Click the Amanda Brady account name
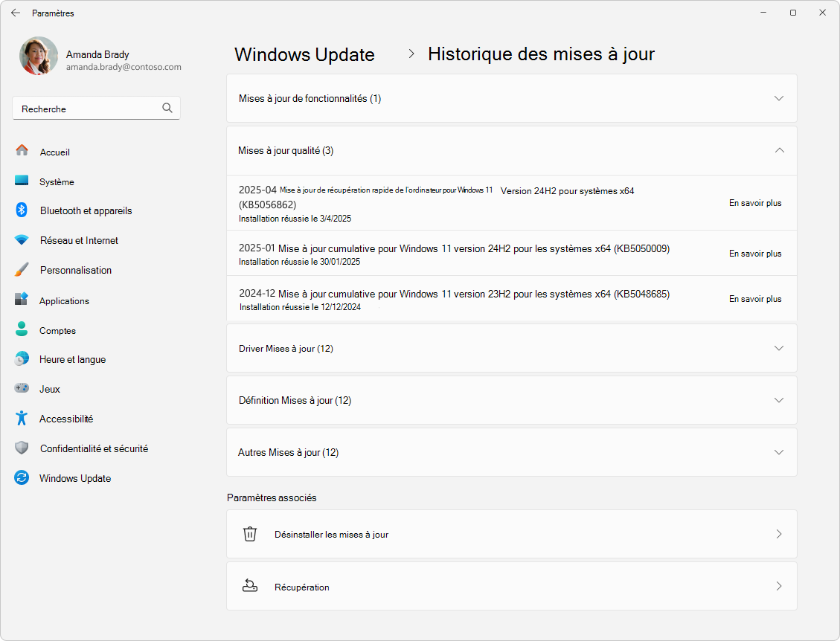 point(97,54)
